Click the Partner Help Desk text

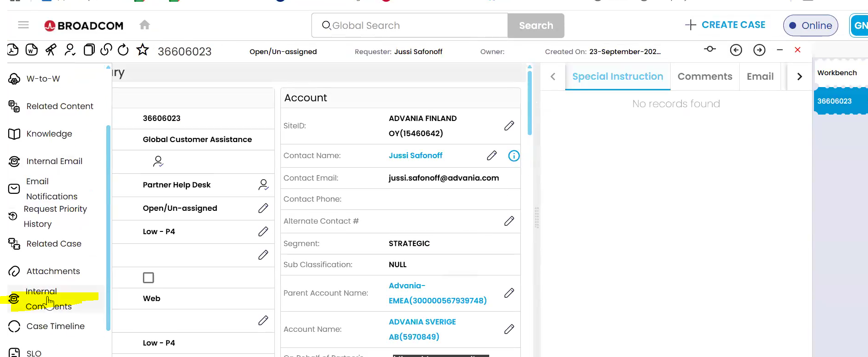(176, 185)
